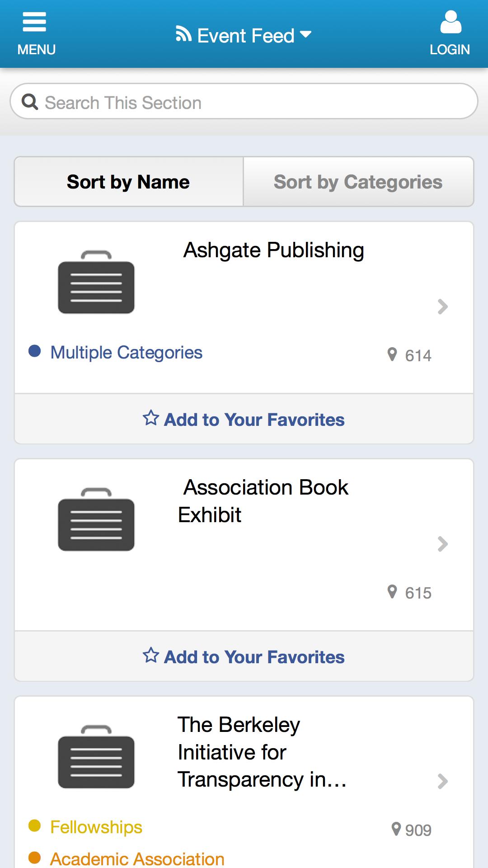Image resolution: width=488 pixels, height=868 pixels.
Task: Tap the LOGIN user icon
Action: [x=450, y=23]
